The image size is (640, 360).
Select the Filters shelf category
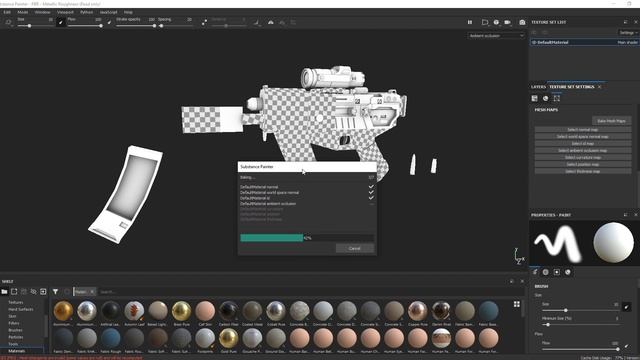[x=14, y=323]
